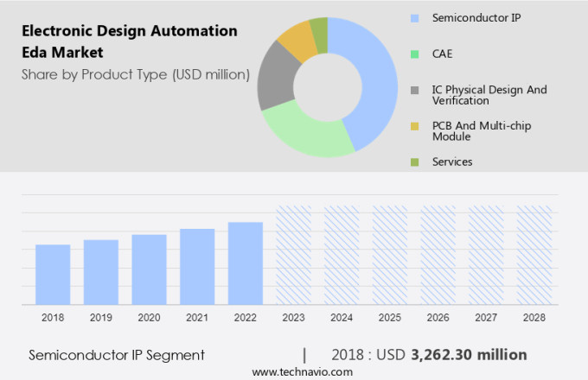Select the gray donut chart segment

click(x=275, y=78)
